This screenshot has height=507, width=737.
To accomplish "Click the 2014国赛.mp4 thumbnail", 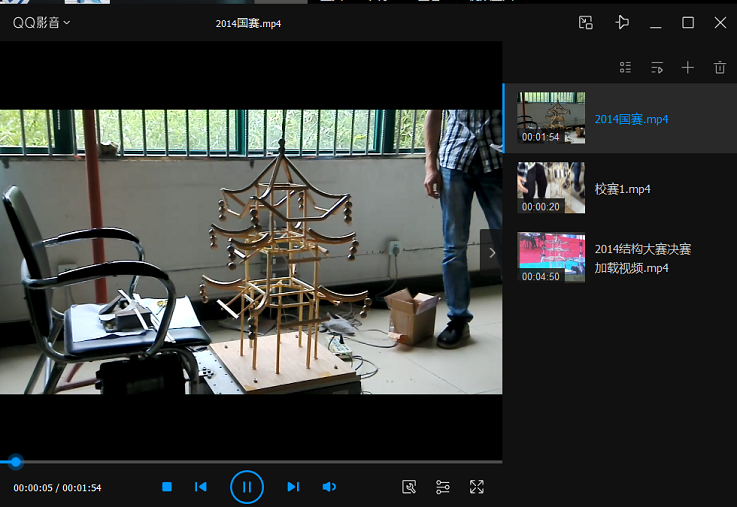I will pyautogui.click(x=551, y=119).
